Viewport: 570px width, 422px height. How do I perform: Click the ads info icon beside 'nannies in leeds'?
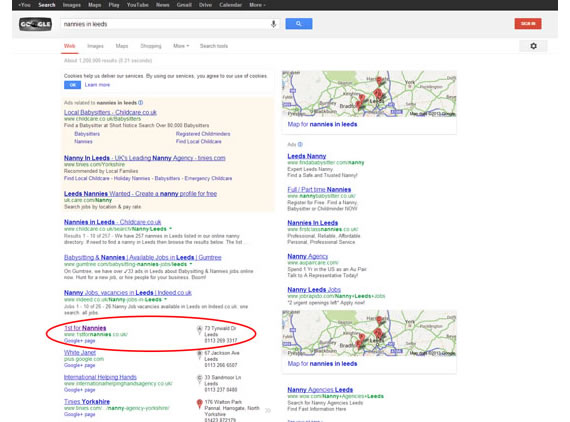tap(141, 103)
